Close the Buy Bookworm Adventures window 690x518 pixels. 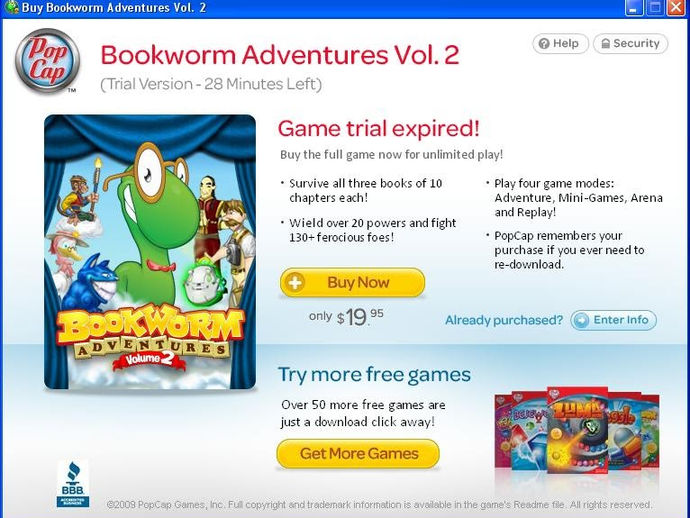676,7
